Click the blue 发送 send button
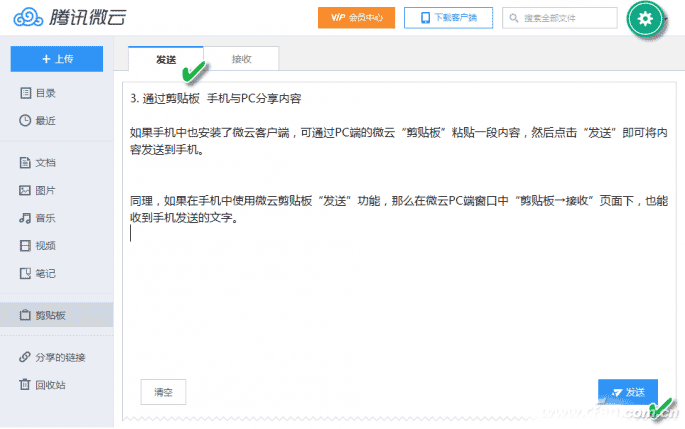This screenshot has width=685, height=429. click(x=628, y=392)
